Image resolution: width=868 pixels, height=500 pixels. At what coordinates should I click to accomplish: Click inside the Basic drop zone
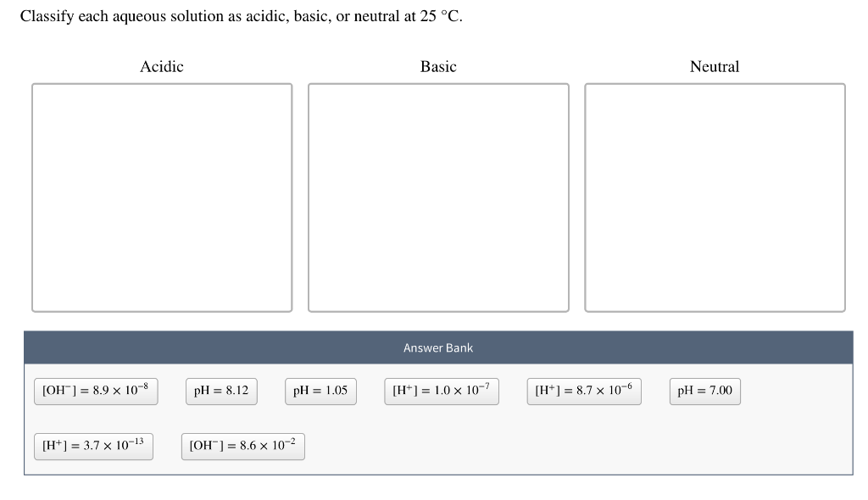[x=438, y=197]
